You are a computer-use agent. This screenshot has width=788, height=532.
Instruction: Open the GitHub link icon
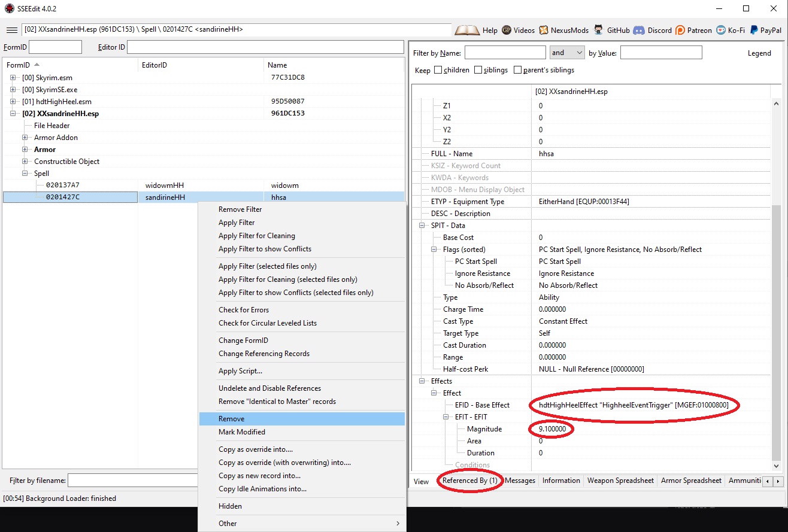[x=599, y=30]
